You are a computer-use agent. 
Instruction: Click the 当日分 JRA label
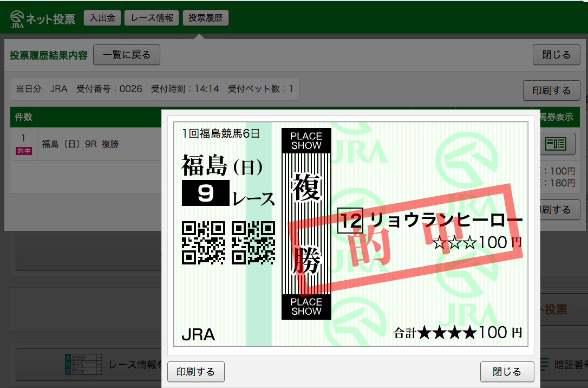(x=42, y=89)
